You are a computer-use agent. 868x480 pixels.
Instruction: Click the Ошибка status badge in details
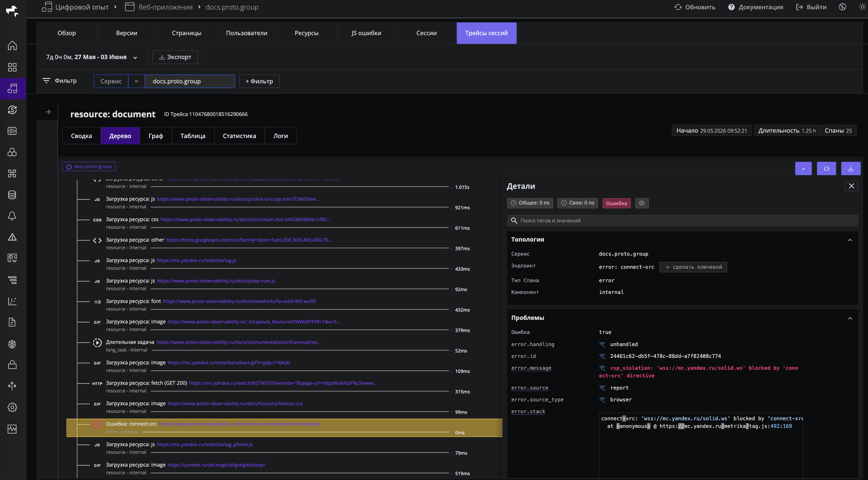pos(616,203)
